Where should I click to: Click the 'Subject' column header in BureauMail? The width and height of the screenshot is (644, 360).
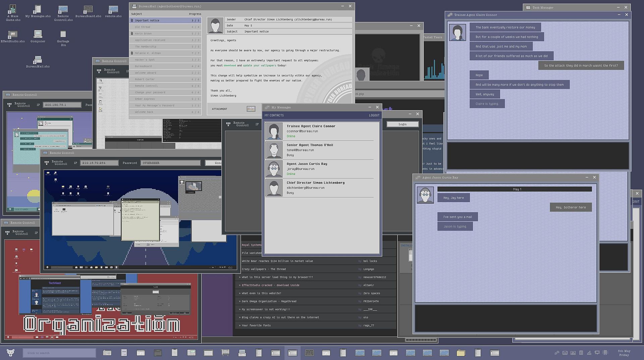coord(137,14)
